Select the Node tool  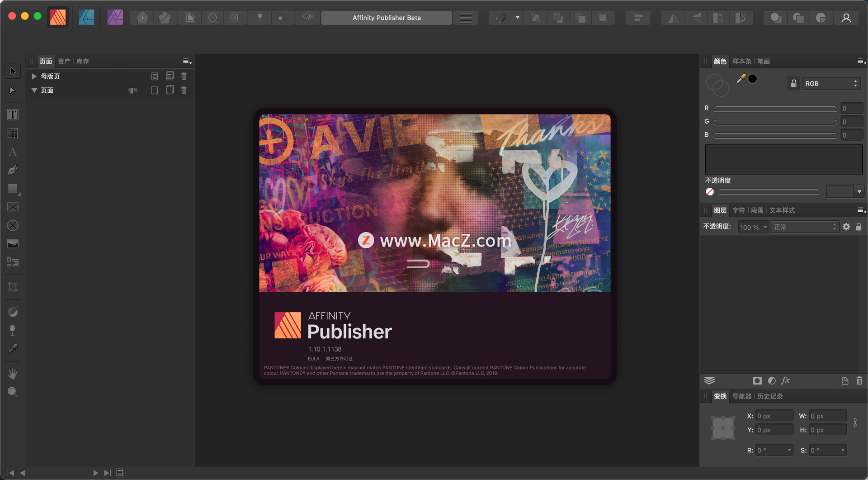pyautogui.click(x=13, y=90)
